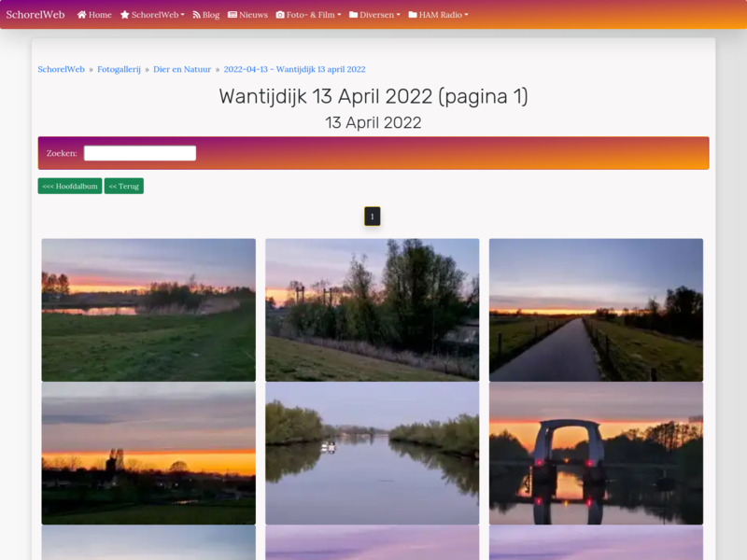Open the orange horizon village silhouette thumbnail
The height and width of the screenshot is (560, 747).
click(148, 454)
